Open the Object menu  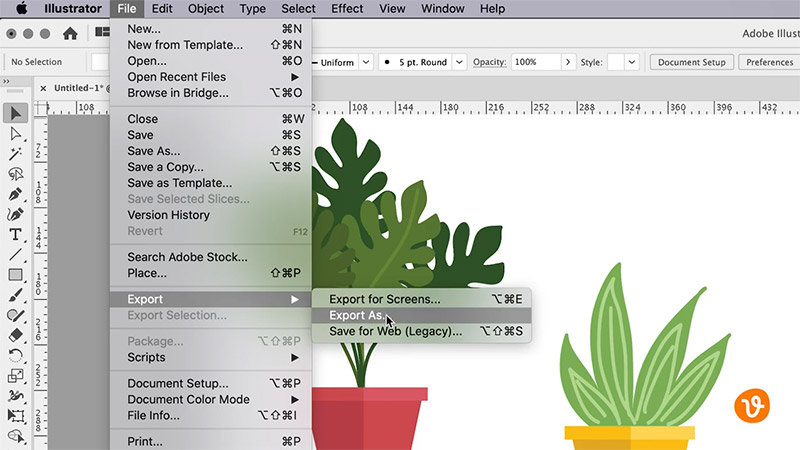coord(206,9)
